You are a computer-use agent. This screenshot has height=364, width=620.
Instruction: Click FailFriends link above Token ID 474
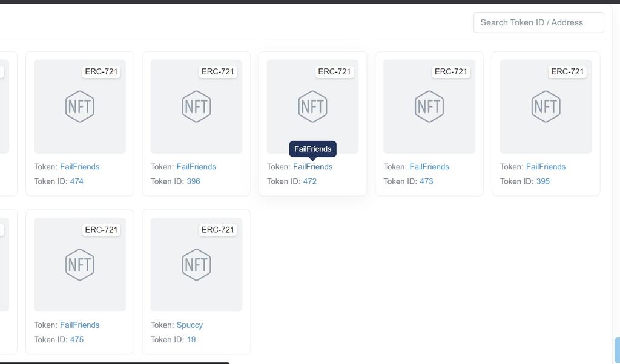[x=79, y=167]
